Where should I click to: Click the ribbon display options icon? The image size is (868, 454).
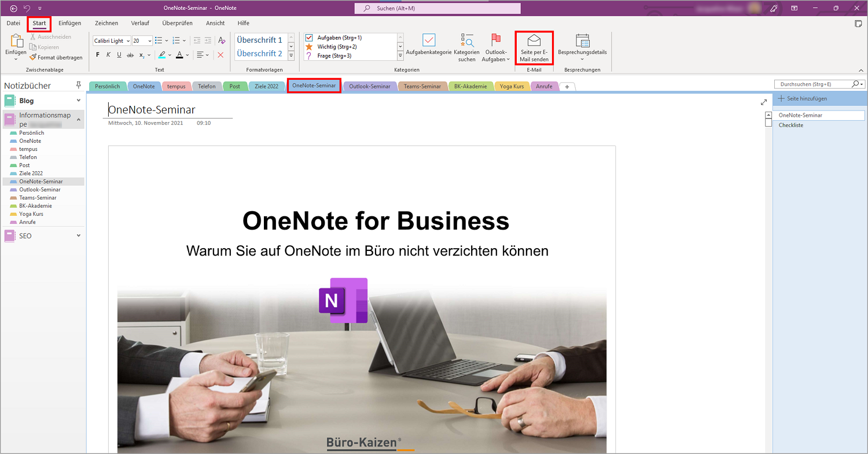[795, 8]
